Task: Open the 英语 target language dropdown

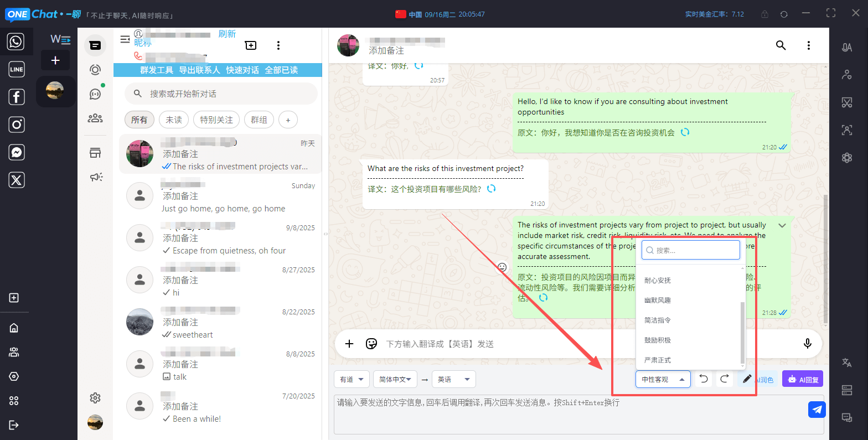Action: click(x=453, y=379)
